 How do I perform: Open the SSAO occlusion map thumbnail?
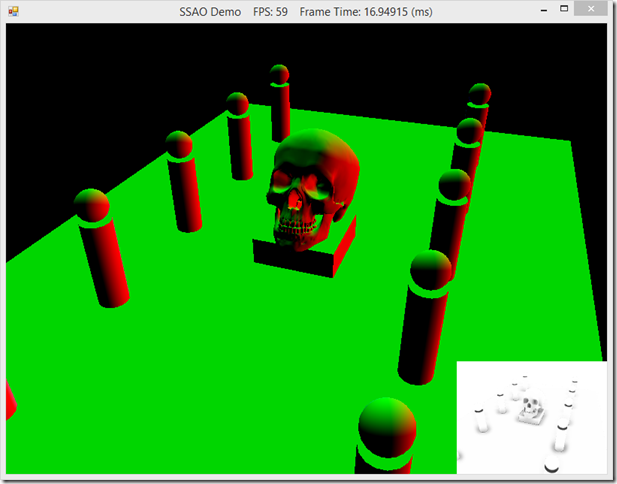coord(530,416)
